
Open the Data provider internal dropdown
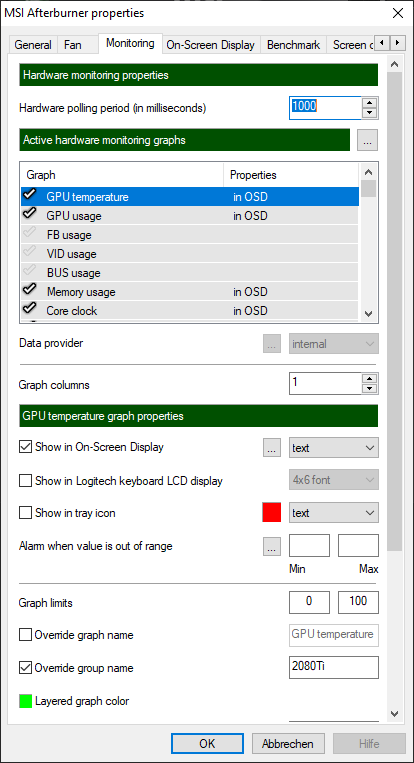click(x=334, y=344)
